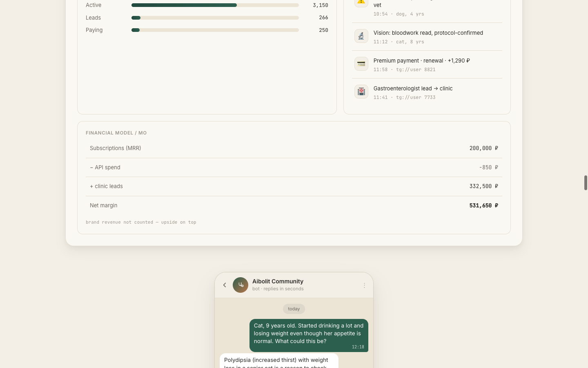Click the warning triangle icon
The width and height of the screenshot is (588, 368).
tap(361, 2)
